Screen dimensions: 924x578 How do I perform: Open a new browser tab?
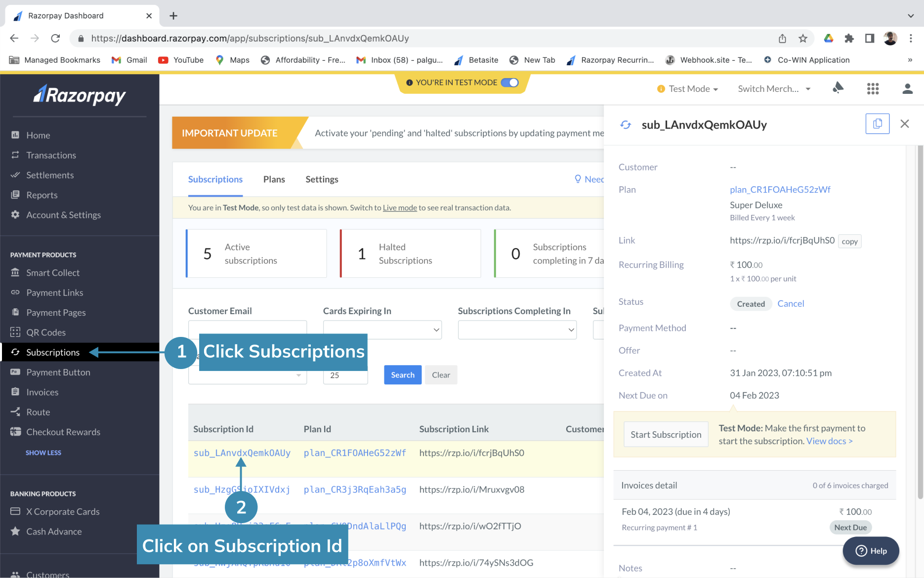(x=173, y=16)
